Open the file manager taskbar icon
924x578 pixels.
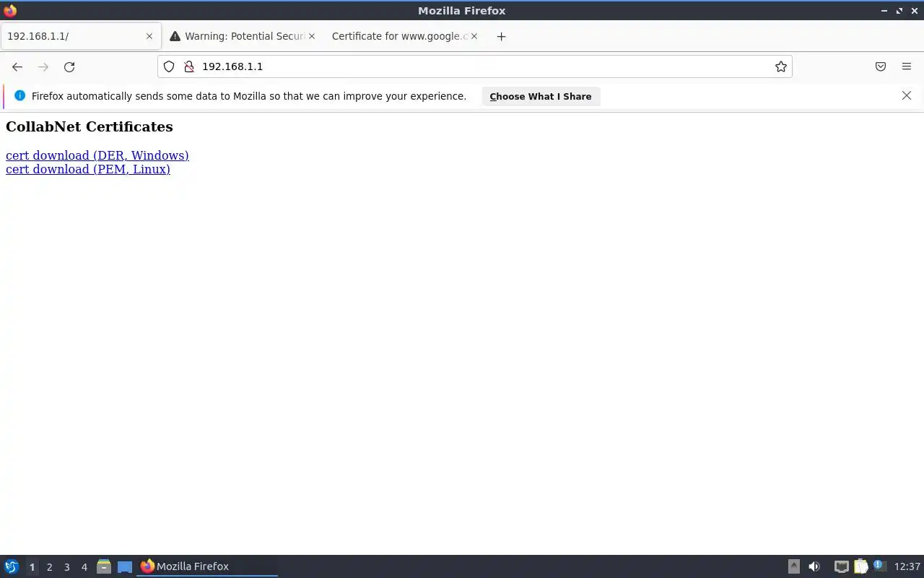click(x=104, y=566)
